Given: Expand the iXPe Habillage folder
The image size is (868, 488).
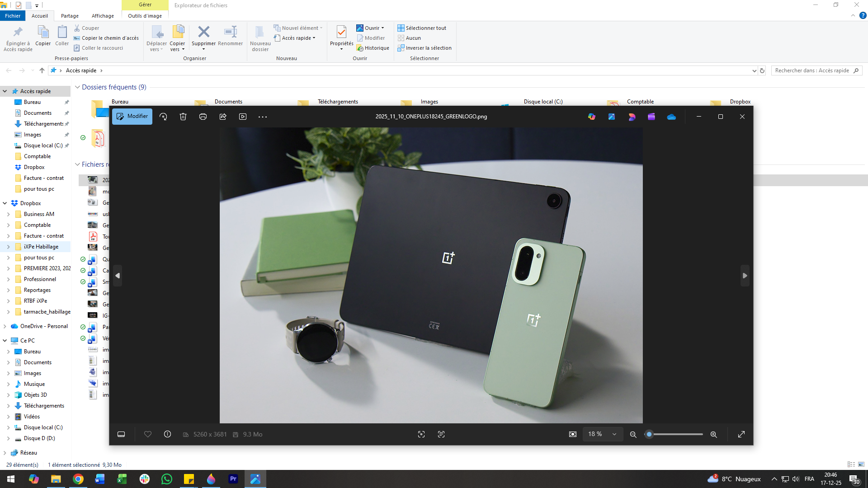Looking at the screenshot, I should (8, 247).
